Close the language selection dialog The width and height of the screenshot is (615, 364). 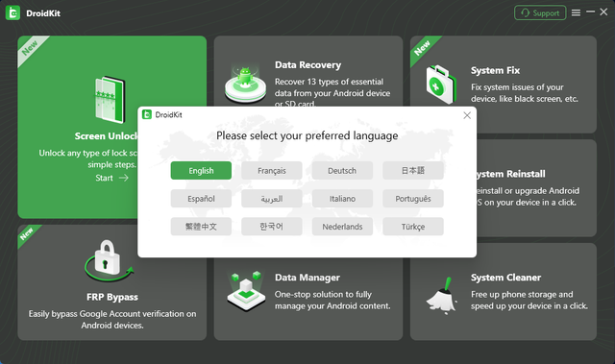[467, 115]
